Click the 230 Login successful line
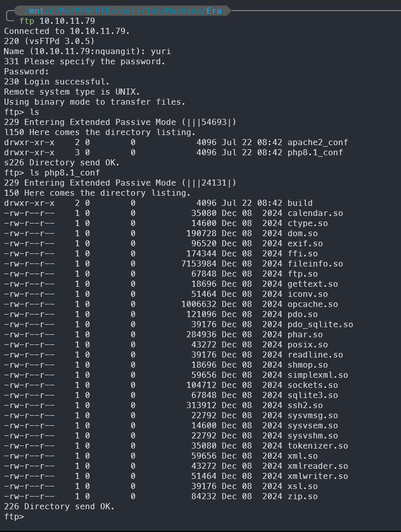 [x=57, y=82]
